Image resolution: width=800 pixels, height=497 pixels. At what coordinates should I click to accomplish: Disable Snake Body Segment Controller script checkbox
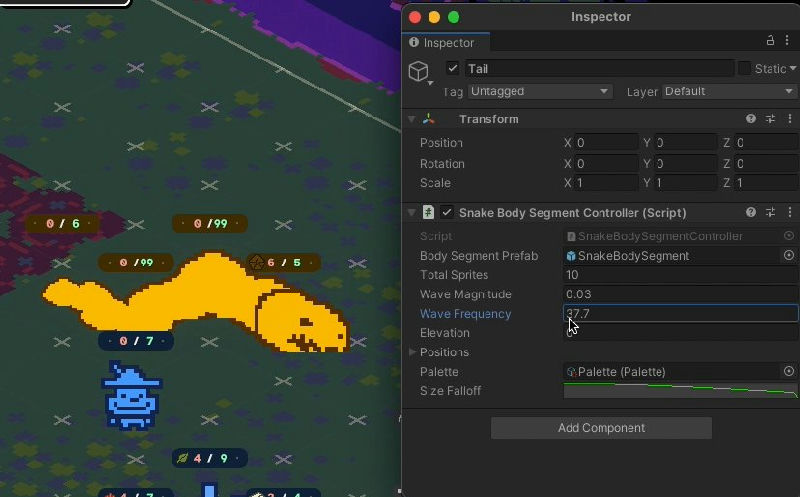446,212
